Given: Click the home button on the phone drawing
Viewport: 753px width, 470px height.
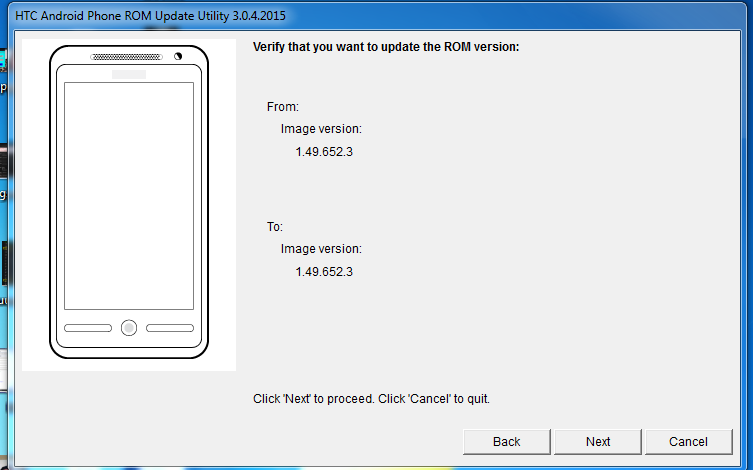Looking at the screenshot, I should (129, 328).
